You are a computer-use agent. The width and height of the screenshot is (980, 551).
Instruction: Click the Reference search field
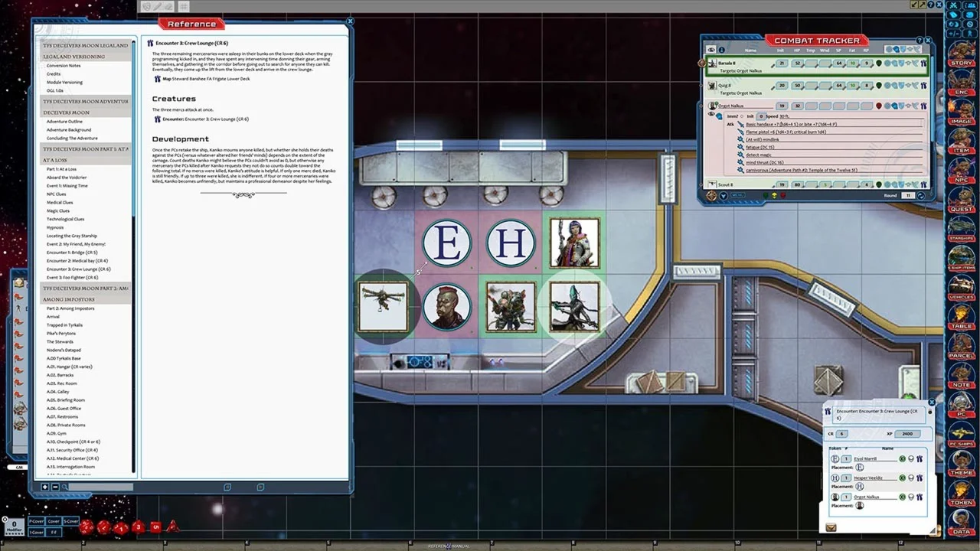[x=101, y=487]
